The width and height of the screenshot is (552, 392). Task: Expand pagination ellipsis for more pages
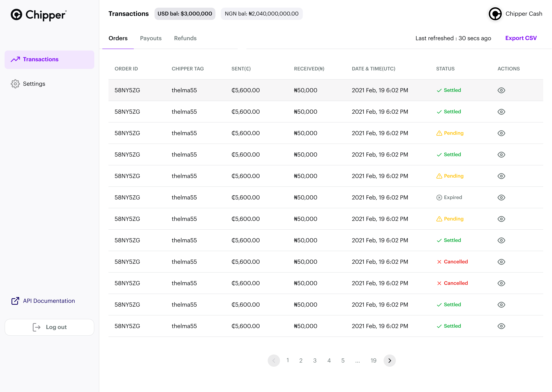tap(357, 361)
